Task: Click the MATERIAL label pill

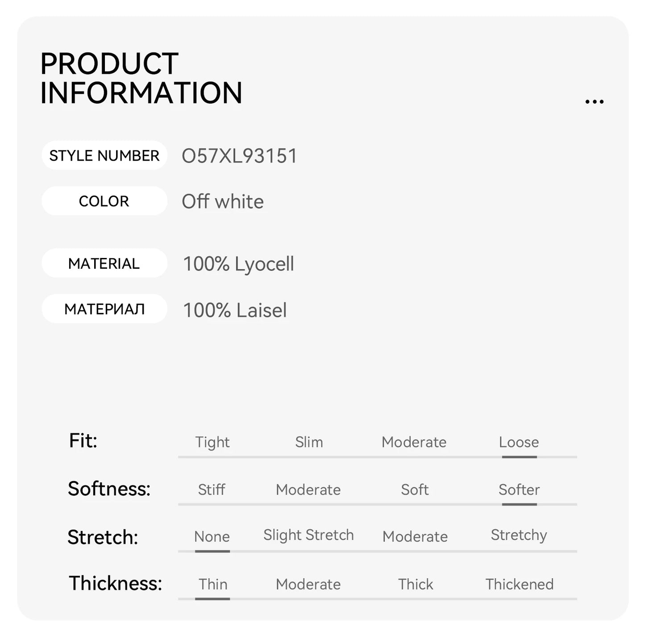Action: coord(104,264)
